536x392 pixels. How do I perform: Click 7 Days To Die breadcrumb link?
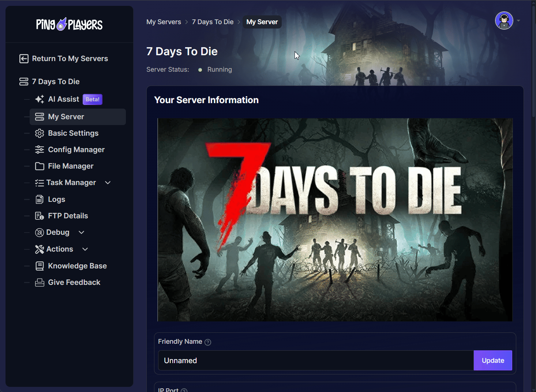pyautogui.click(x=213, y=22)
